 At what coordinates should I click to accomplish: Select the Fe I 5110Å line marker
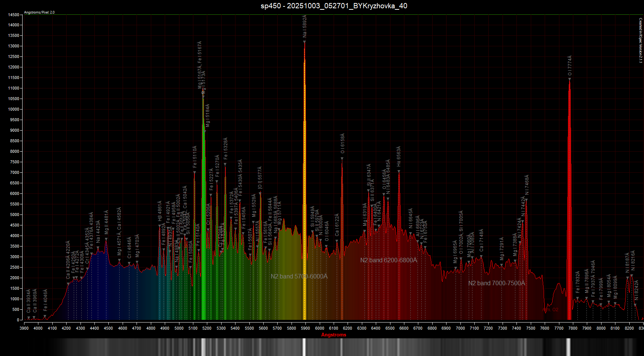194,172
